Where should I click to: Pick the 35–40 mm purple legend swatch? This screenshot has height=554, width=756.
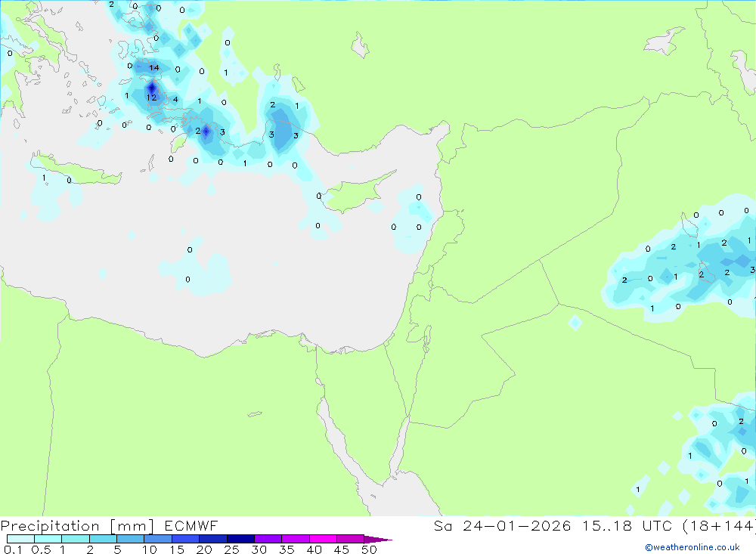(295, 539)
